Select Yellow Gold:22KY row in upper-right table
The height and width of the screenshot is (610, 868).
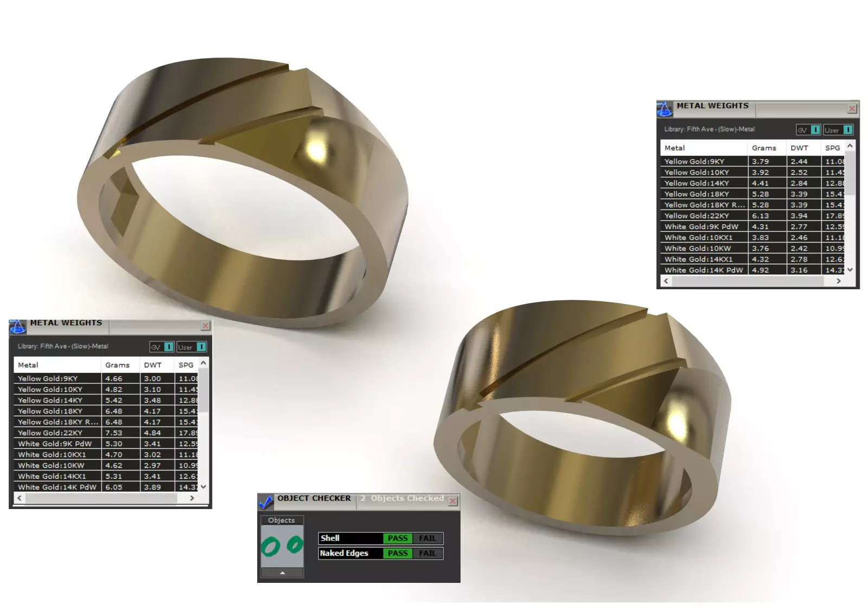(752, 215)
